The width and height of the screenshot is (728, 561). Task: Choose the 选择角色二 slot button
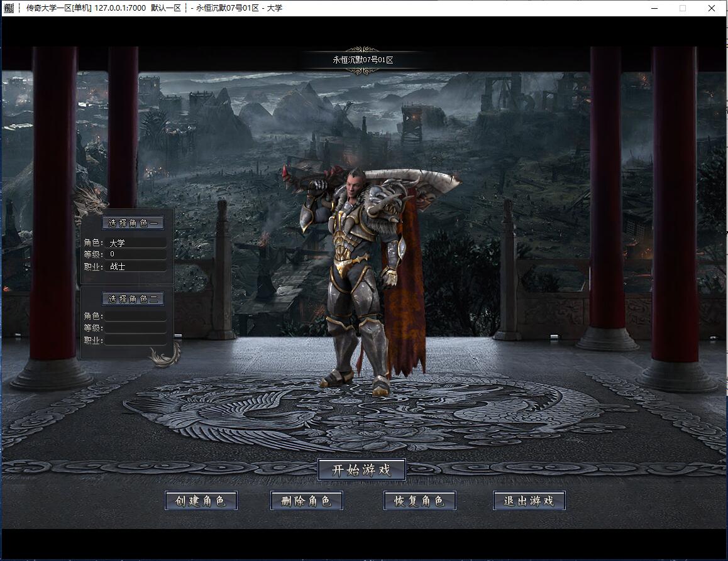[x=133, y=299]
